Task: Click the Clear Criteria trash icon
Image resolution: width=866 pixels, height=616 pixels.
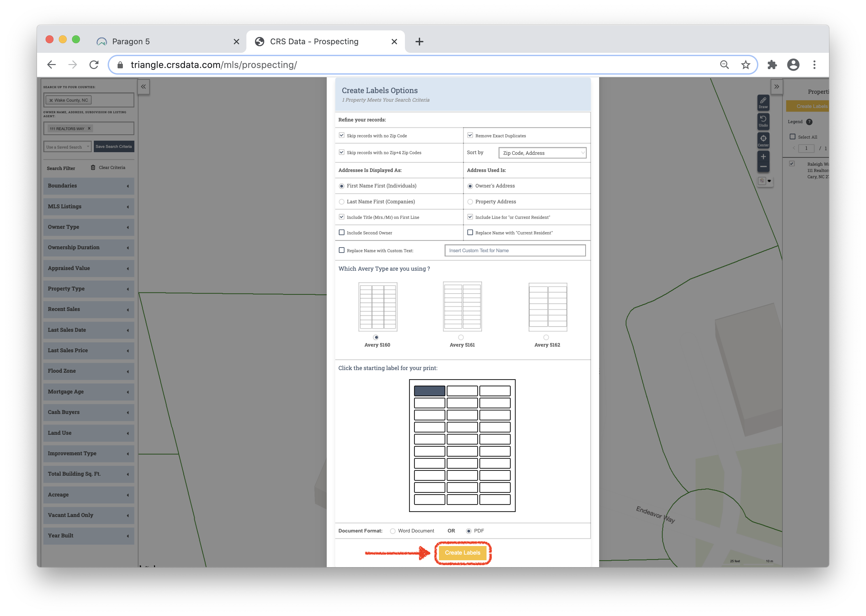Action: click(x=93, y=167)
